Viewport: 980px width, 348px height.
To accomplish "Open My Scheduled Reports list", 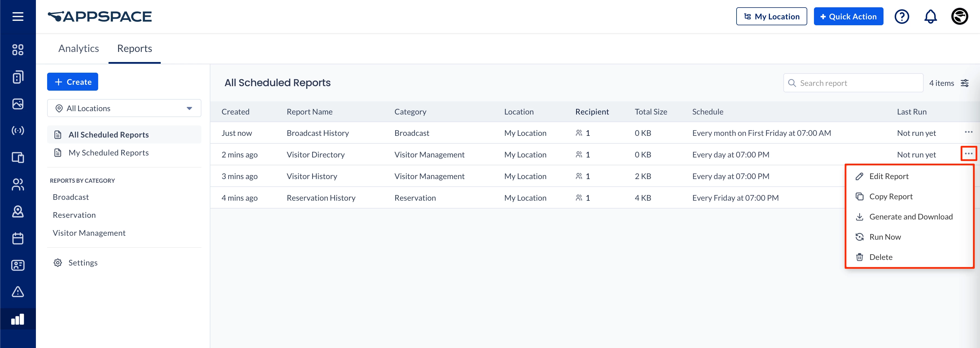I will [109, 153].
